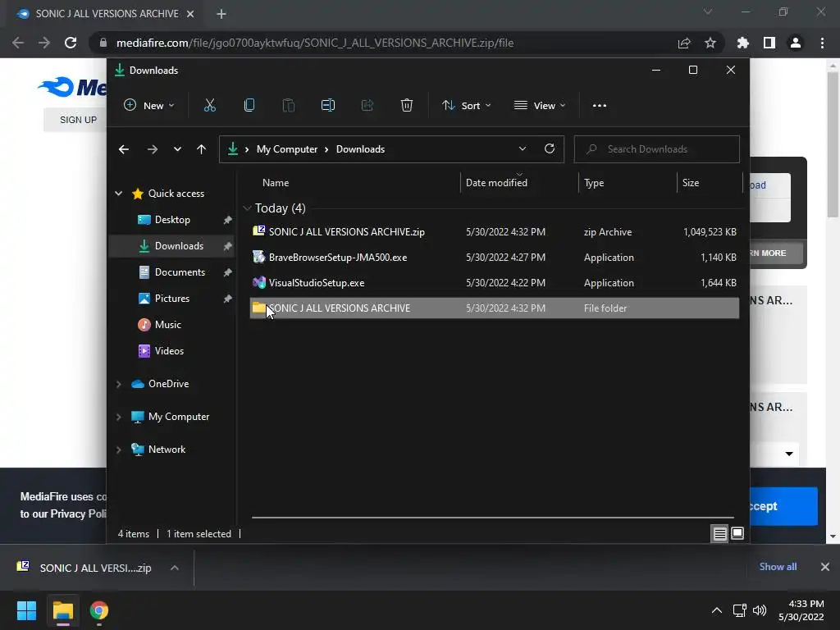
Task: Select Pictures in navigation pane
Action: pyautogui.click(x=172, y=299)
